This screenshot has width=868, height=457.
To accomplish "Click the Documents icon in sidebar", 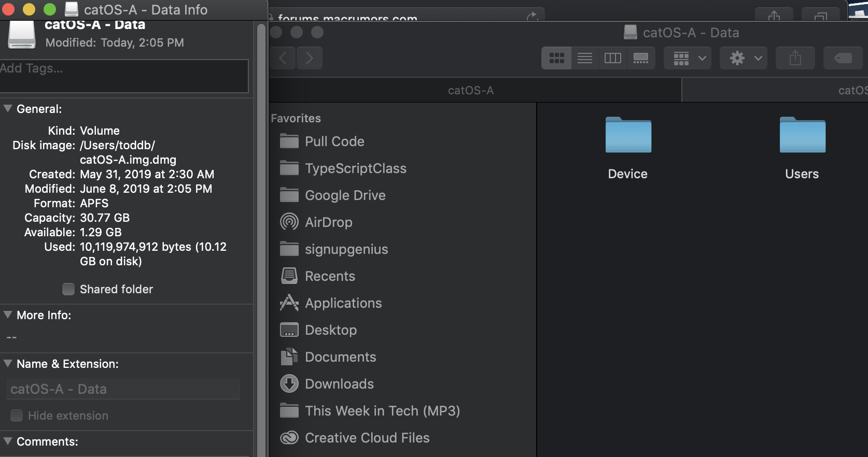I will coord(289,356).
